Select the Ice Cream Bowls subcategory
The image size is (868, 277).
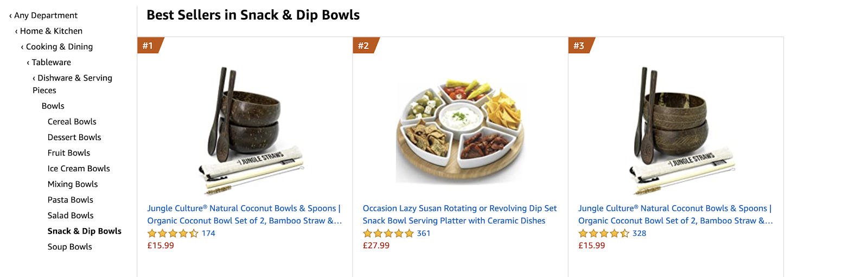[x=79, y=168]
